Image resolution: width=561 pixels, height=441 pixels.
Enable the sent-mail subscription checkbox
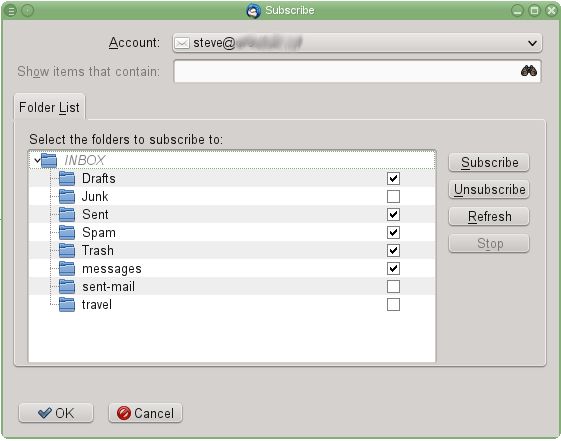tap(393, 286)
